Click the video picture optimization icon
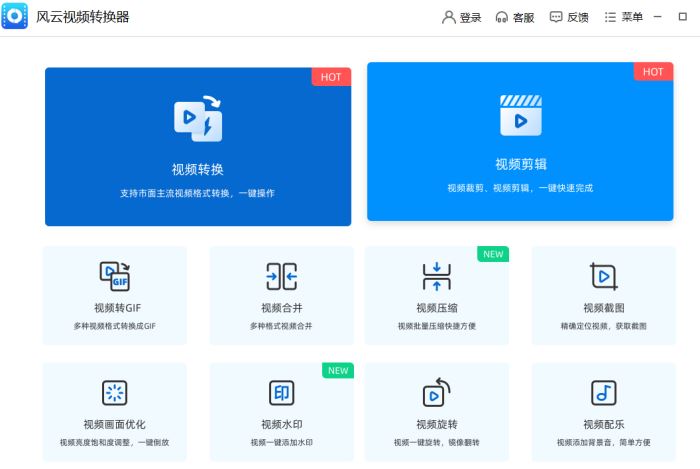Screen dimensions: 700x469 (115, 393)
